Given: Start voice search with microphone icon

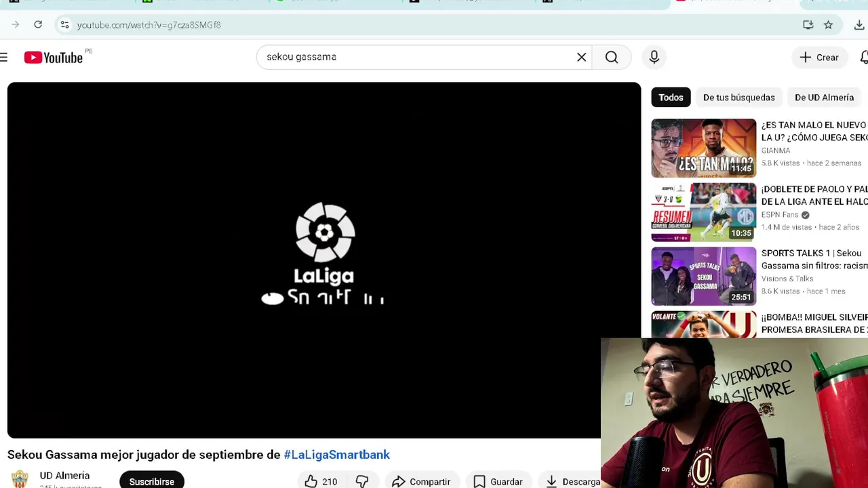Looking at the screenshot, I should tap(654, 58).
